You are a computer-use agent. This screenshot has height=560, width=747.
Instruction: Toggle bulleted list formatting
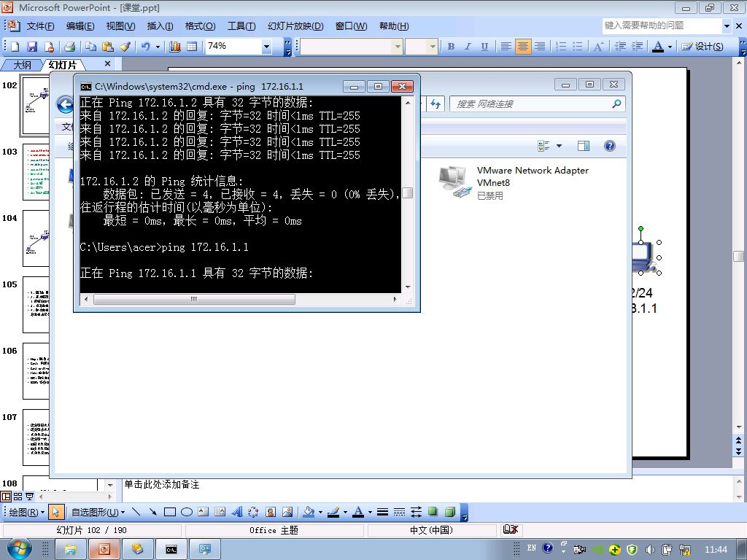tap(578, 46)
